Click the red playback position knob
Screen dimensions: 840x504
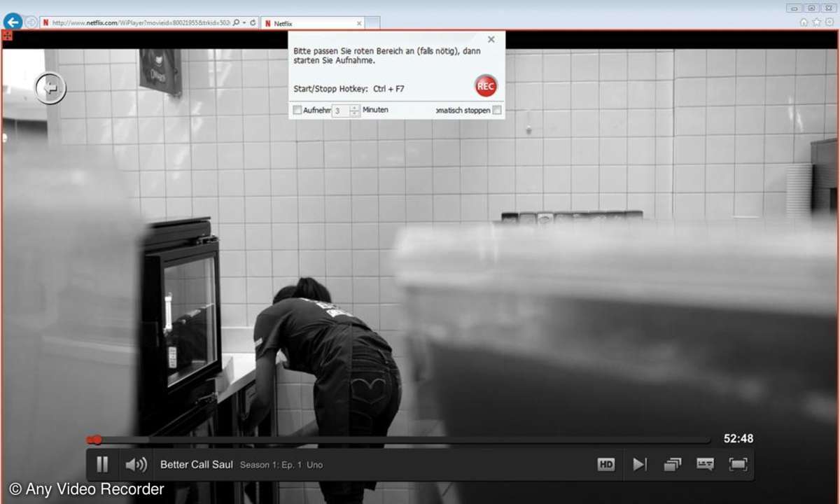pyautogui.click(x=97, y=440)
